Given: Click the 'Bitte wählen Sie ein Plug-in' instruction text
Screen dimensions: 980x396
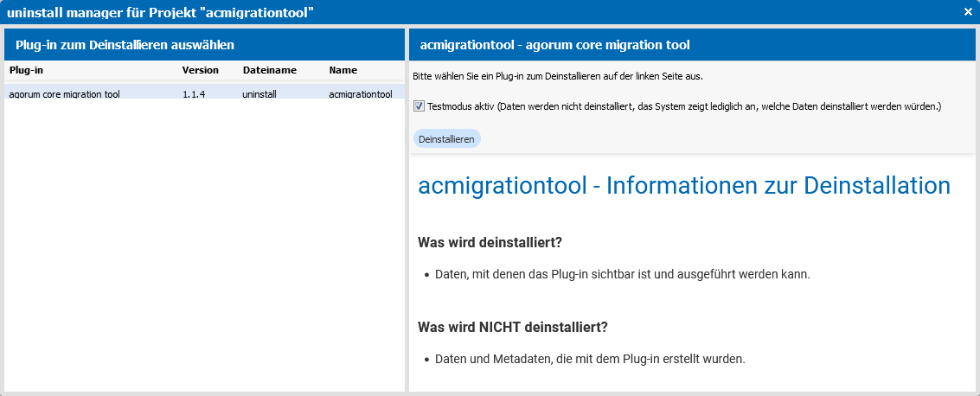Looking at the screenshot, I should tap(558, 76).
